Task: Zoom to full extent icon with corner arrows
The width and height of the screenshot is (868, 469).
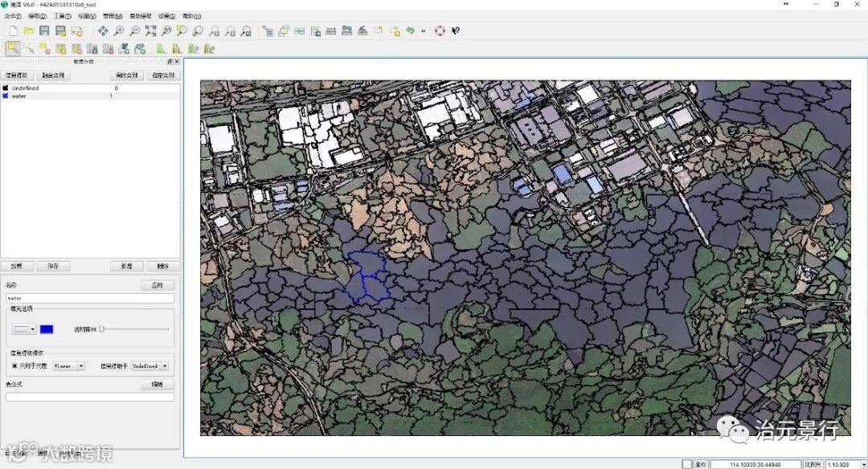Action: tap(150, 31)
